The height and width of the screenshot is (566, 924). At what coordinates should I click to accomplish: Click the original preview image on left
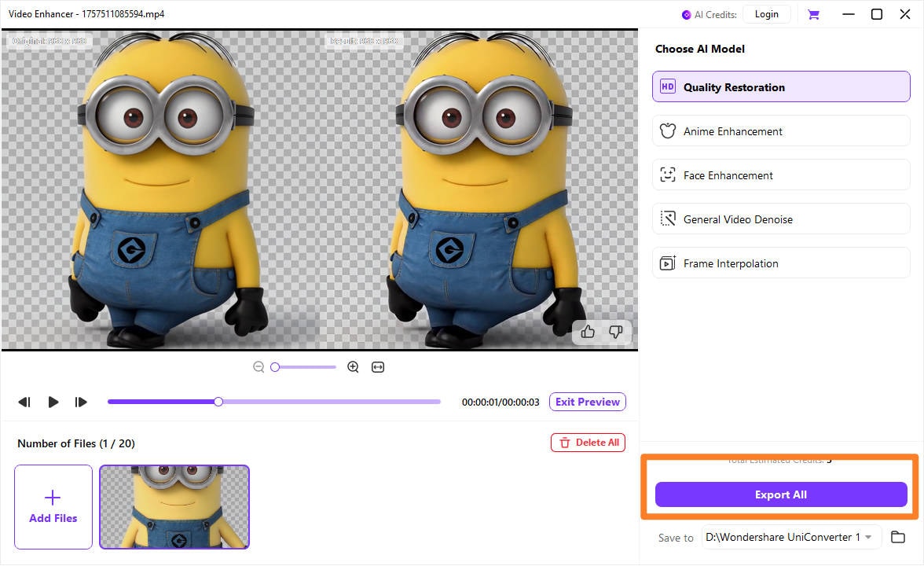[160, 190]
